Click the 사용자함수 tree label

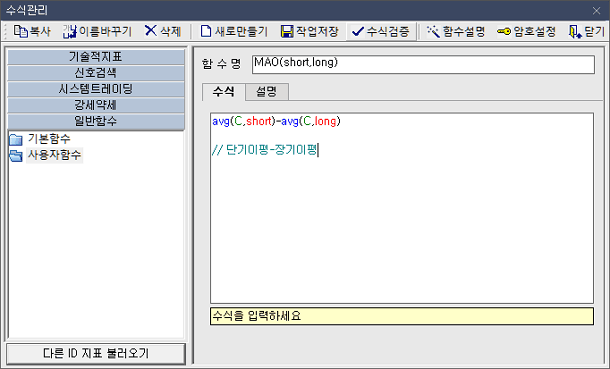click(x=54, y=155)
